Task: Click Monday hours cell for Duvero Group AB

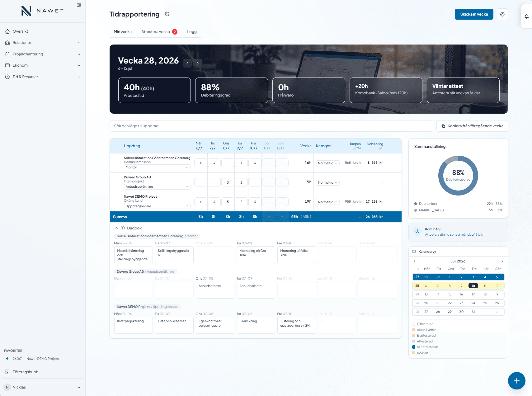Action: pyautogui.click(x=201, y=182)
